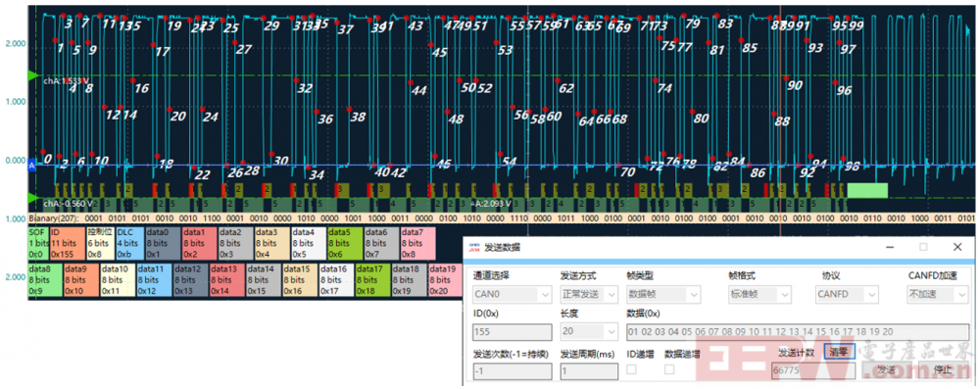Select the data6 0x7 decode cell
Viewport: 980px width, 389px height.
coord(381,243)
